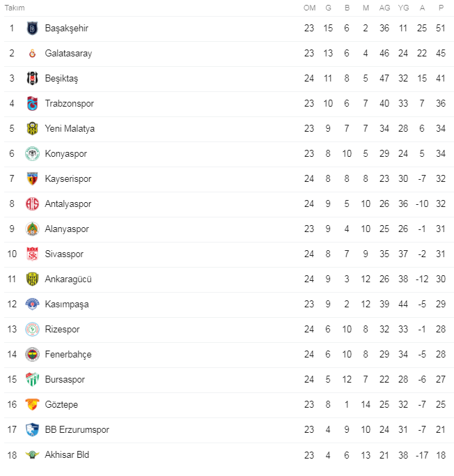
Task: Click the Antalyaspor club badge
Action: (32, 204)
